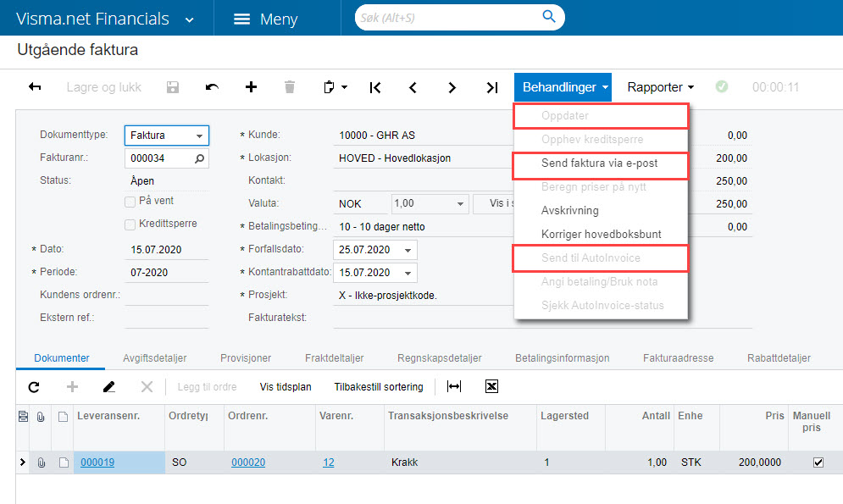
Task: Select Send faktura via e-post
Action: (x=601, y=163)
